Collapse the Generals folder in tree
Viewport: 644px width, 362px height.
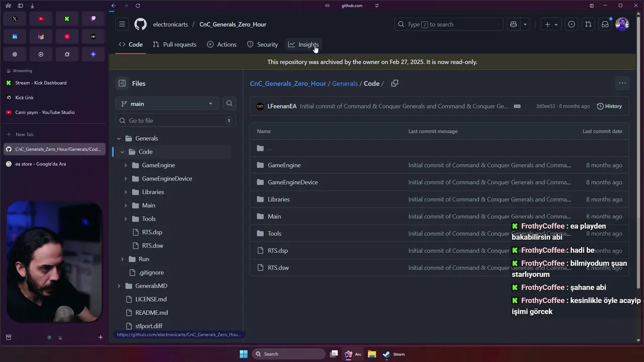(x=119, y=138)
